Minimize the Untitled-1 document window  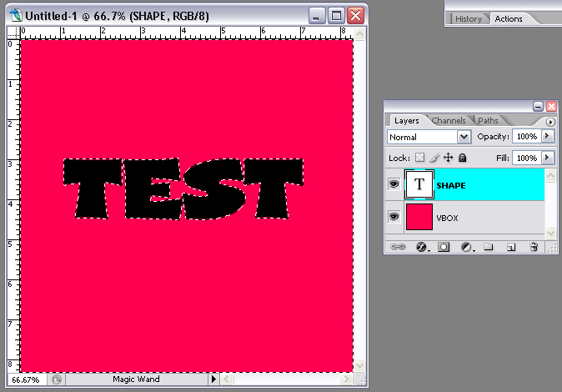tap(316, 15)
